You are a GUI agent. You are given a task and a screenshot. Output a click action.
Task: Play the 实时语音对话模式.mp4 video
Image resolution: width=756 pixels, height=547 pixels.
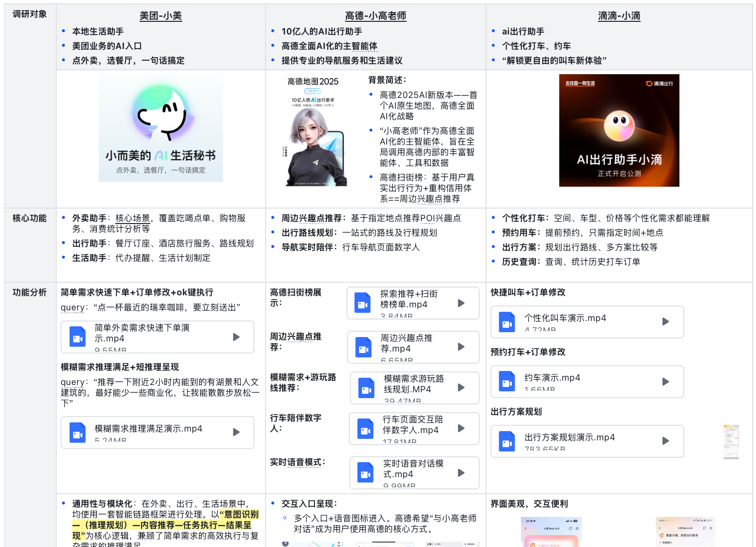coord(461,473)
